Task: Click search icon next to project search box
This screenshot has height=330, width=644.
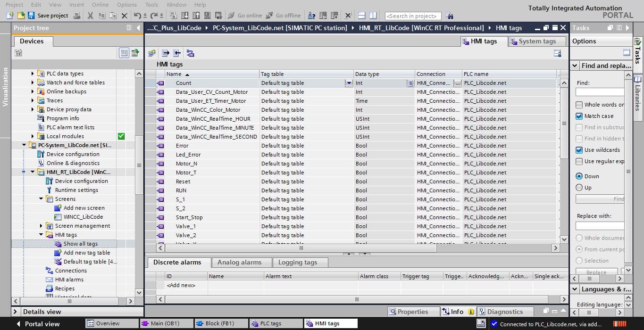Action: (449, 16)
